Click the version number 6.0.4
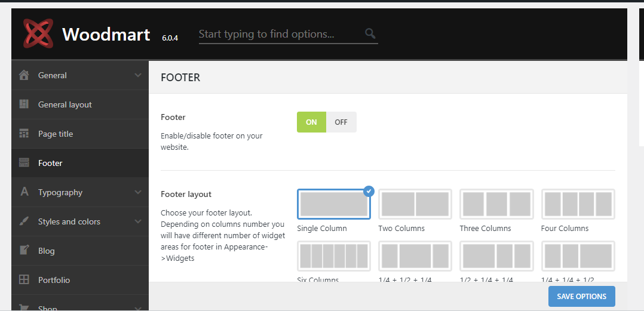 (x=170, y=38)
